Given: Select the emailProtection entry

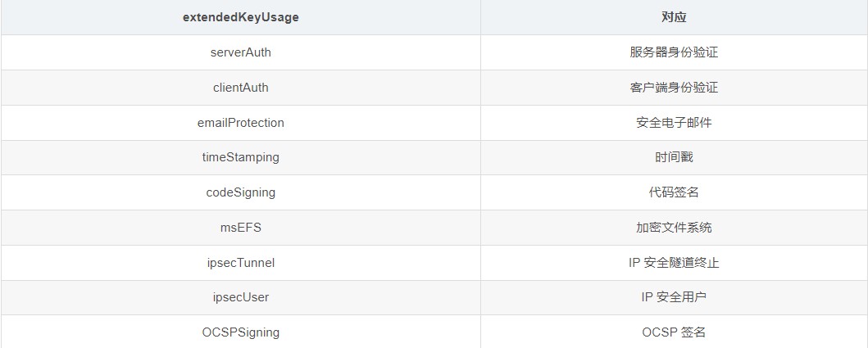Looking at the screenshot, I should [240, 123].
